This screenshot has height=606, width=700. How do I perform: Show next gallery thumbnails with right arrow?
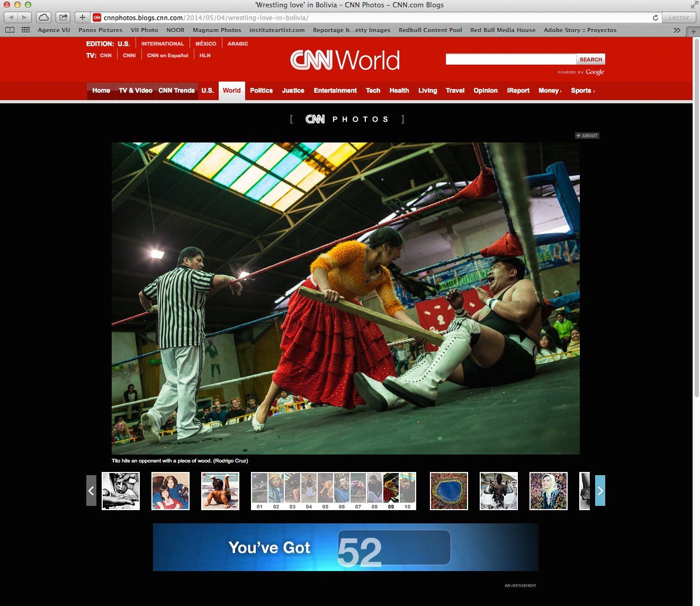600,491
